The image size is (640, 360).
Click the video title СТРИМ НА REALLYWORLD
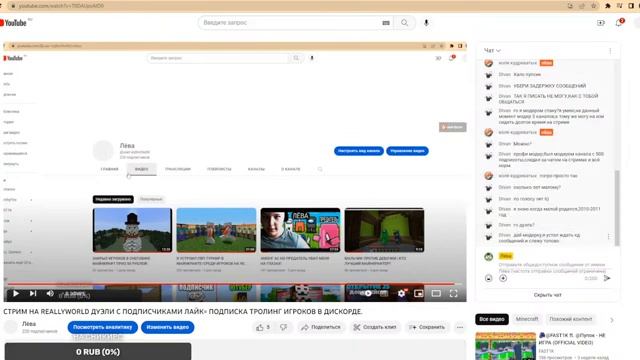pos(183,311)
